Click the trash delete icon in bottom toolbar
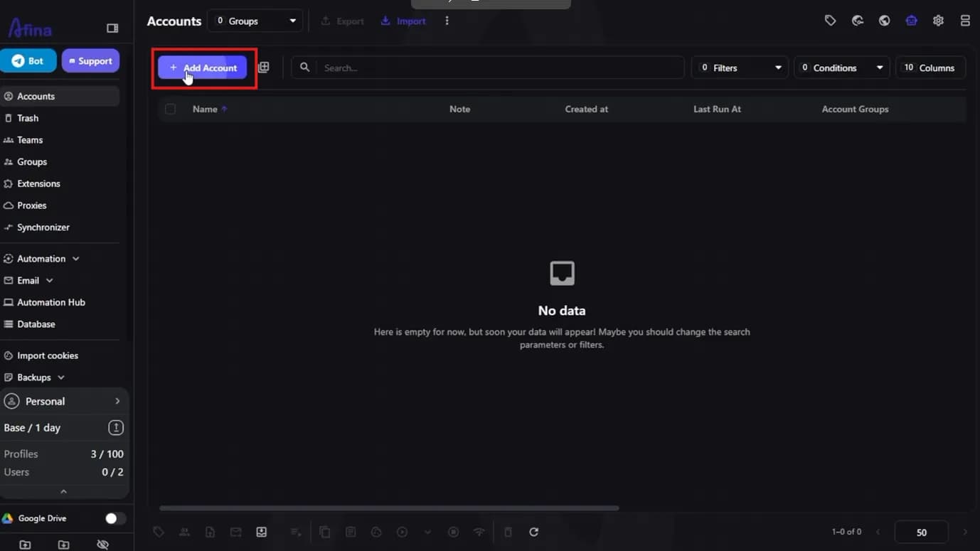The height and width of the screenshot is (551, 980). [508, 532]
